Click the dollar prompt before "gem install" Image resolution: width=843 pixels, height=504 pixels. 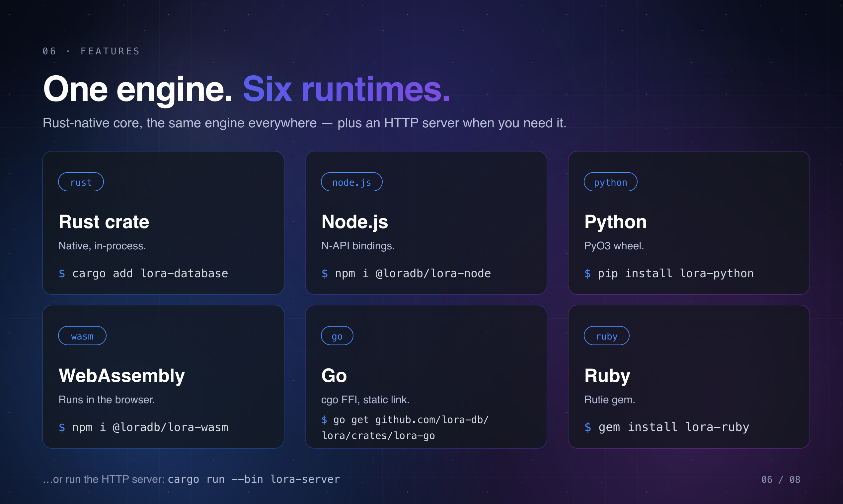[x=588, y=428]
